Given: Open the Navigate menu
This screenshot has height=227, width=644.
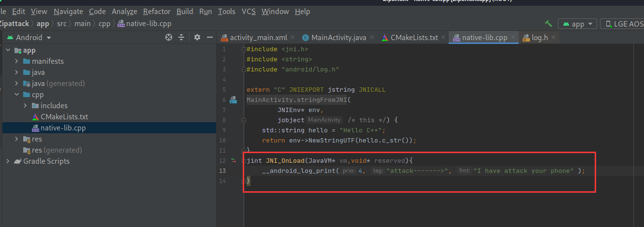Looking at the screenshot, I should click(68, 11).
